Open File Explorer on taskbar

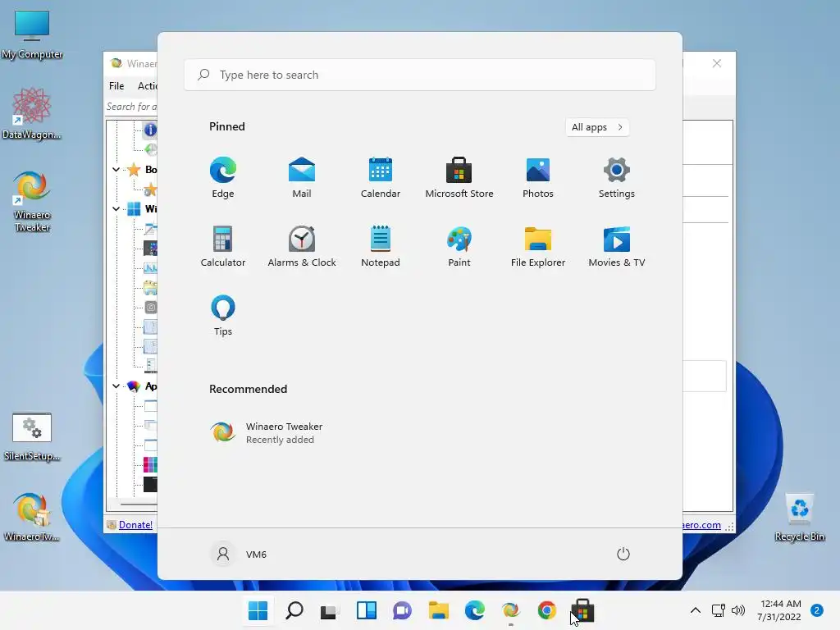coord(438,610)
